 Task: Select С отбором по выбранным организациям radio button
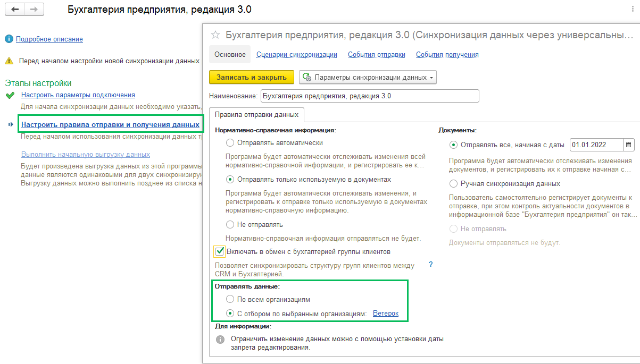[x=230, y=314]
